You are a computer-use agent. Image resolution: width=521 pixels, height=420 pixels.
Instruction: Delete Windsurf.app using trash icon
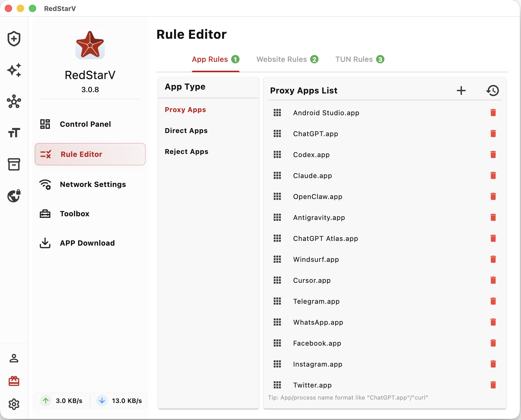coord(493,259)
